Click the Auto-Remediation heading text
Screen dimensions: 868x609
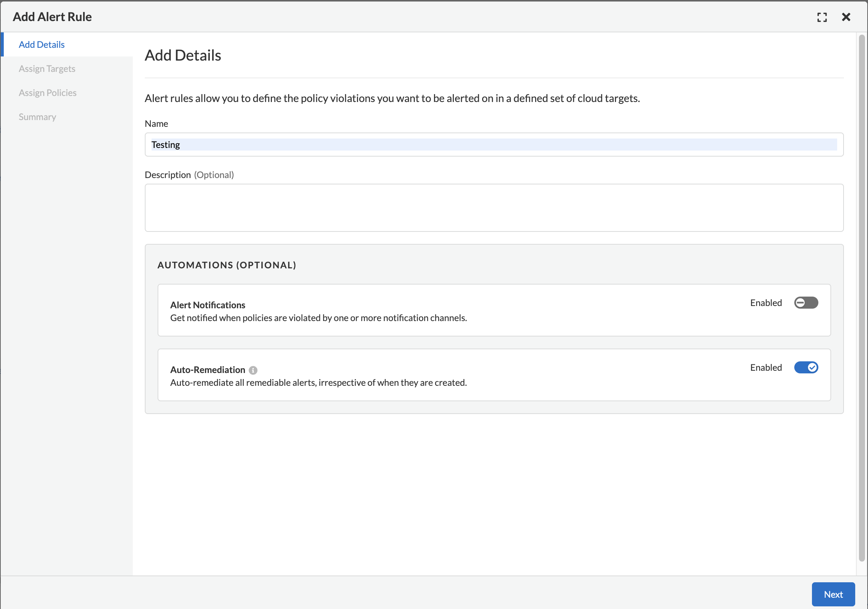tap(208, 370)
